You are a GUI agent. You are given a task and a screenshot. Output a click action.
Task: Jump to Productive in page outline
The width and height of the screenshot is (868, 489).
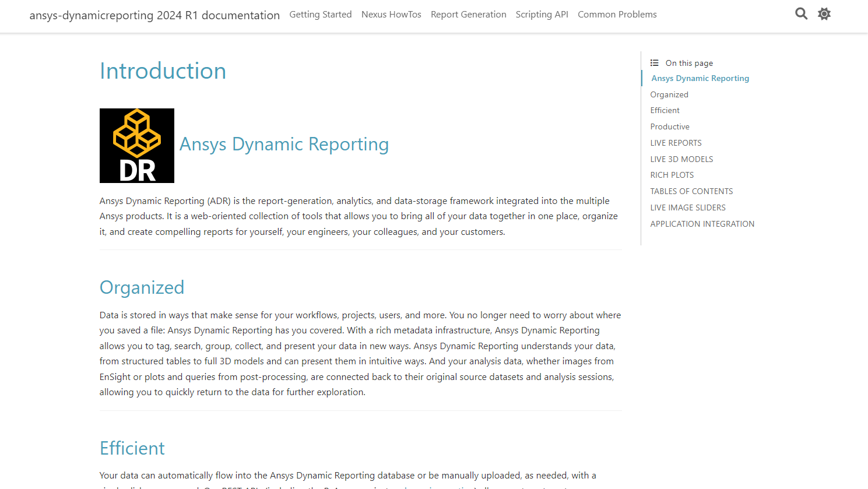[670, 126]
